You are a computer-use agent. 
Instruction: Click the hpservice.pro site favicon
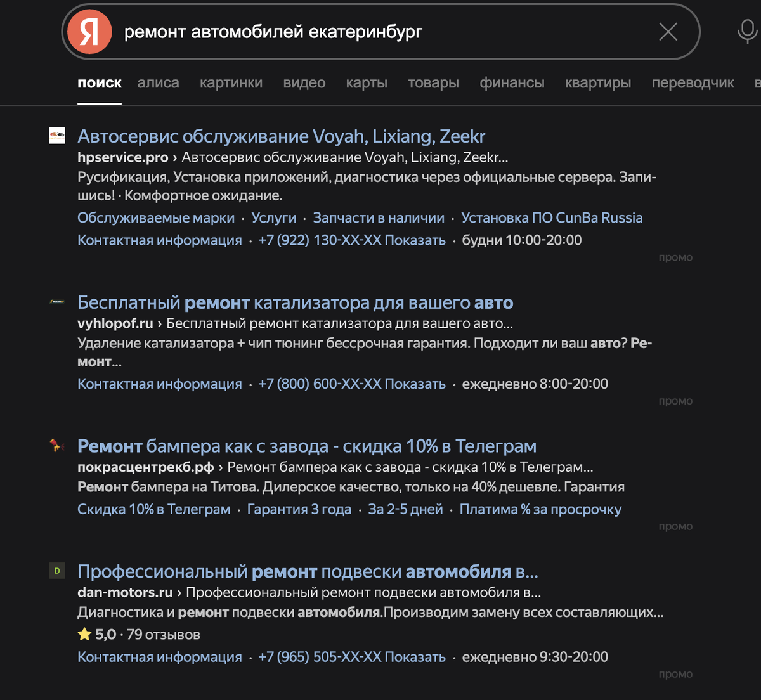click(57, 136)
